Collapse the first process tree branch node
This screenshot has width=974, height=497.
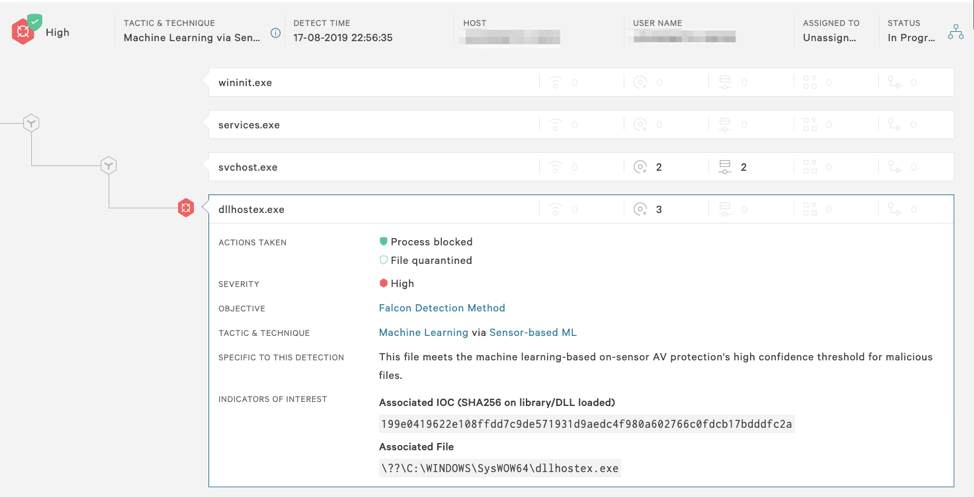32,123
